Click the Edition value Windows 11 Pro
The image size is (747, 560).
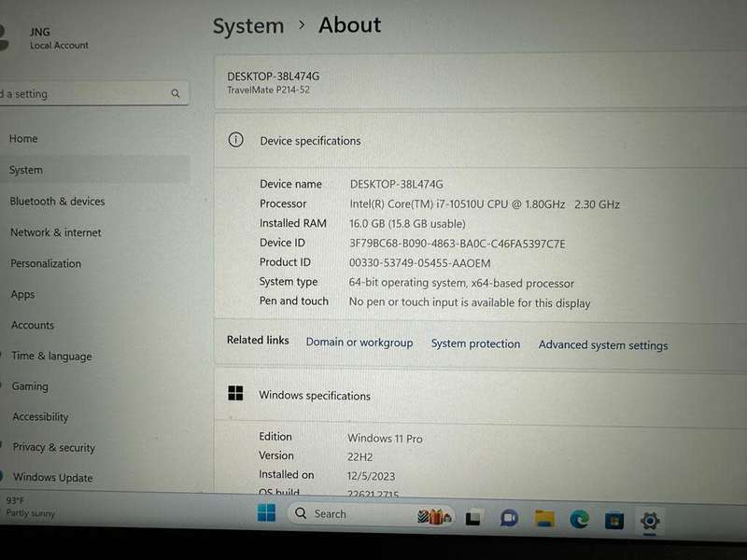[385, 439]
